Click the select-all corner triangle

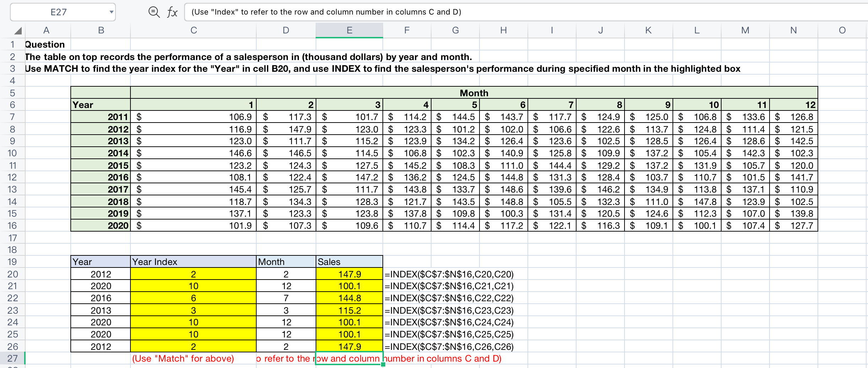pos(18,31)
